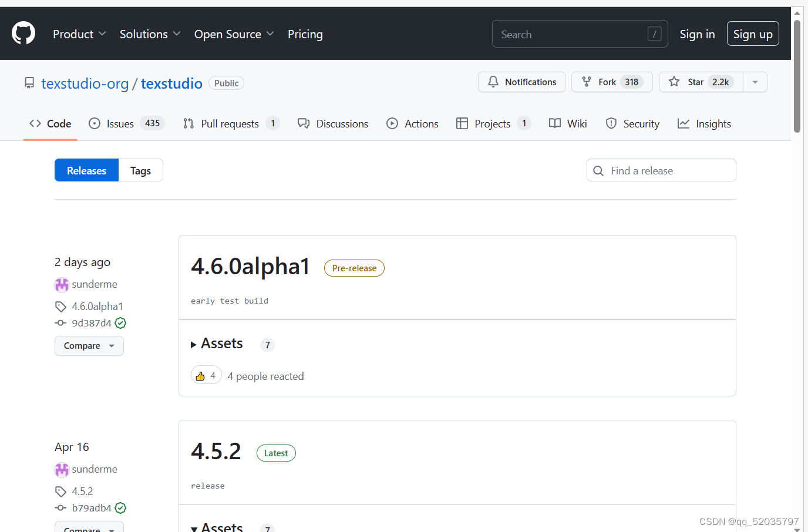
Task: Open commit 9d387d4
Action: [92, 323]
